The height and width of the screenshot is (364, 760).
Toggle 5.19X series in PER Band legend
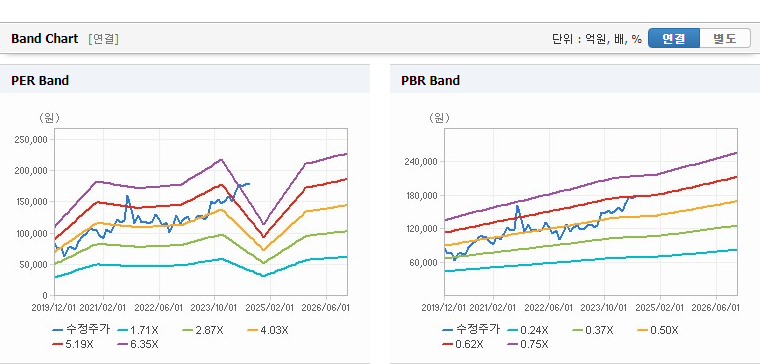[x=73, y=345]
